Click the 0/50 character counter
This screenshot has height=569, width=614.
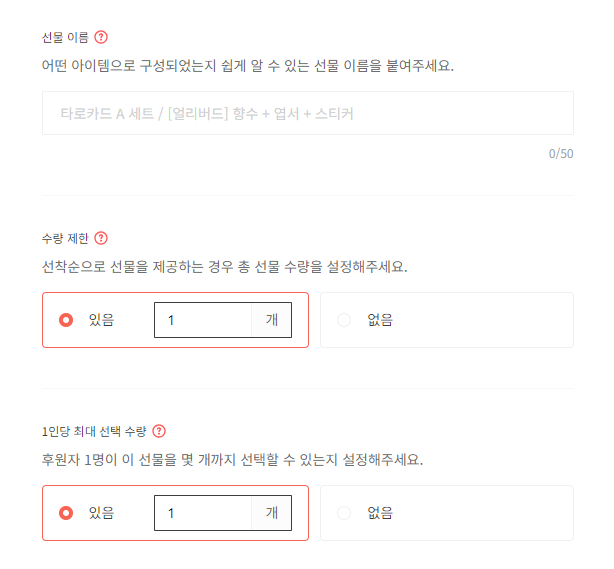coord(560,154)
